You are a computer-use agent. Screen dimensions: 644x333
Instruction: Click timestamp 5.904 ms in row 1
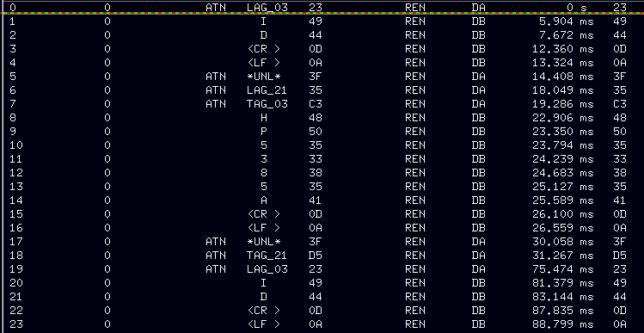566,22
